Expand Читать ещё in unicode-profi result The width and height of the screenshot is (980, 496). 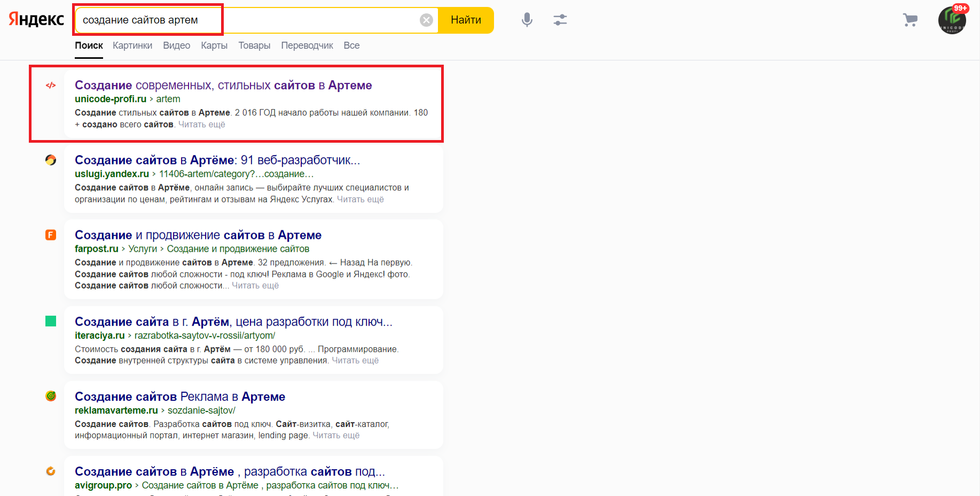[x=201, y=125]
